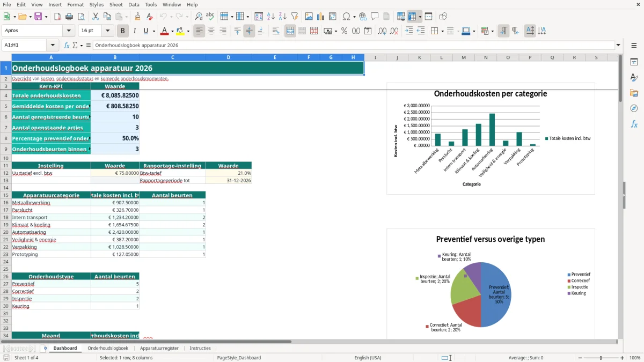Switch to the Apparatuurregister sheet tab

pyautogui.click(x=159, y=348)
